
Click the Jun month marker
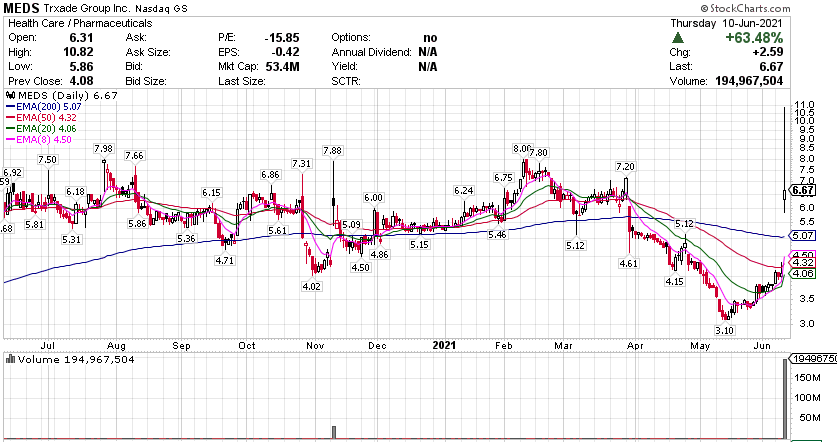point(762,346)
